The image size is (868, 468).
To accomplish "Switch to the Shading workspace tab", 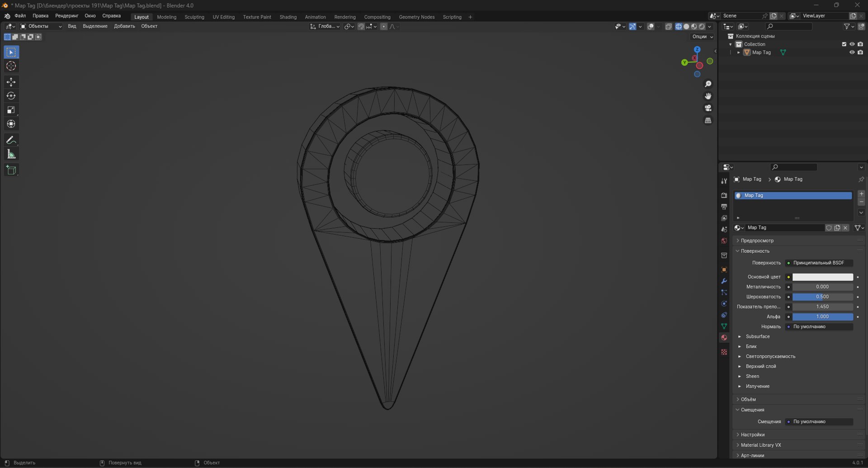I will pos(288,17).
